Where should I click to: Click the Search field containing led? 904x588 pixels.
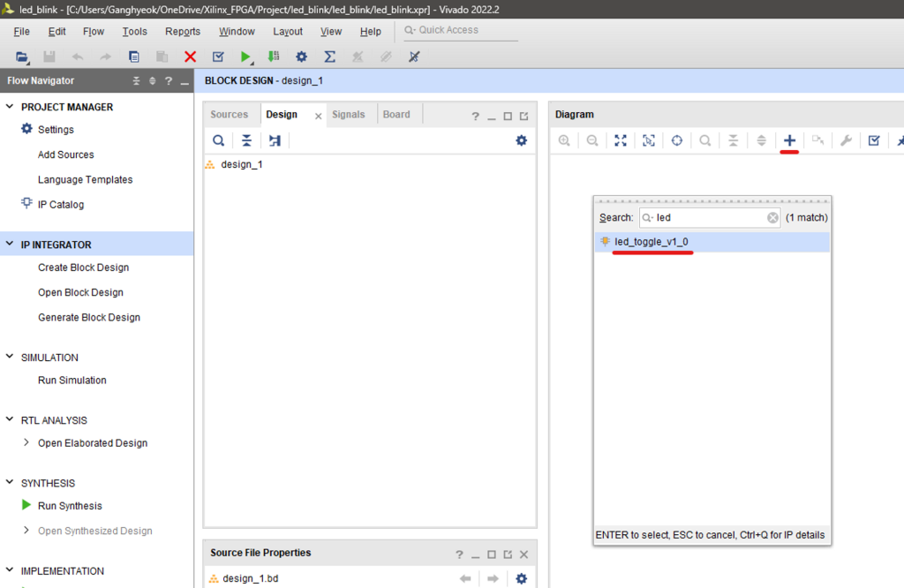pyautogui.click(x=710, y=217)
